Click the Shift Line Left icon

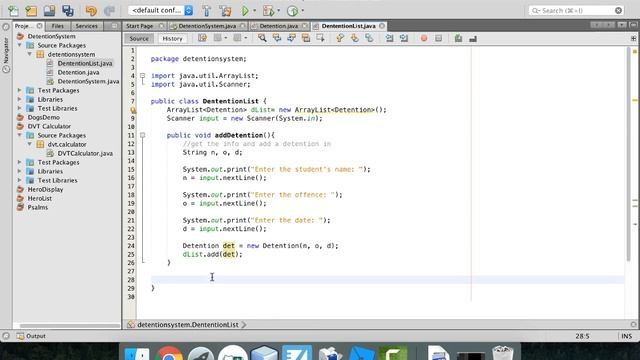click(x=389, y=38)
